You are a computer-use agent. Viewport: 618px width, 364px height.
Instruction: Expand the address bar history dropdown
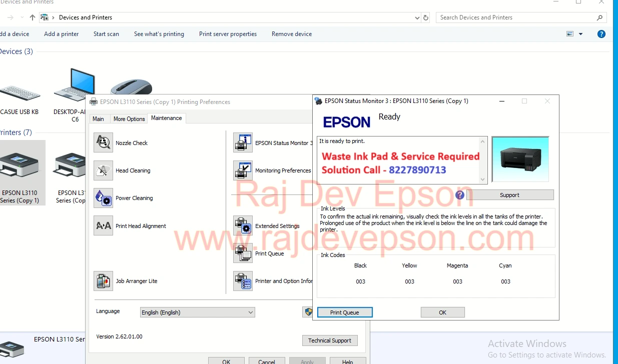point(417,17)
